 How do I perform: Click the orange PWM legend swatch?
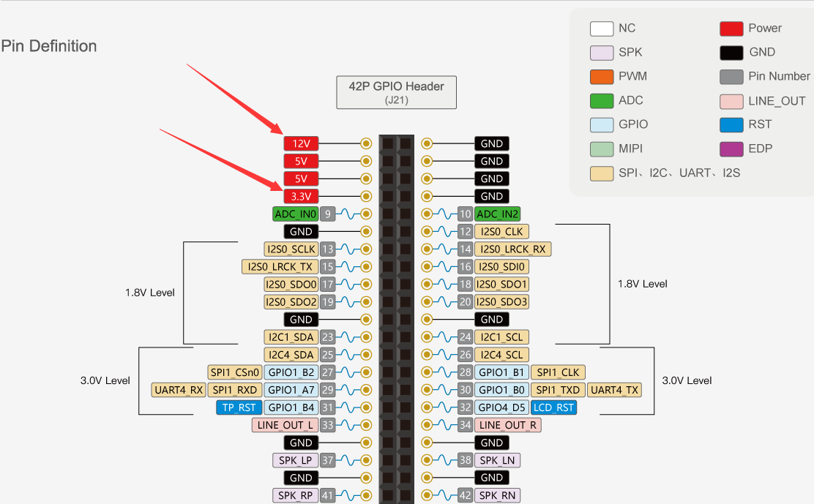point(602,77)
